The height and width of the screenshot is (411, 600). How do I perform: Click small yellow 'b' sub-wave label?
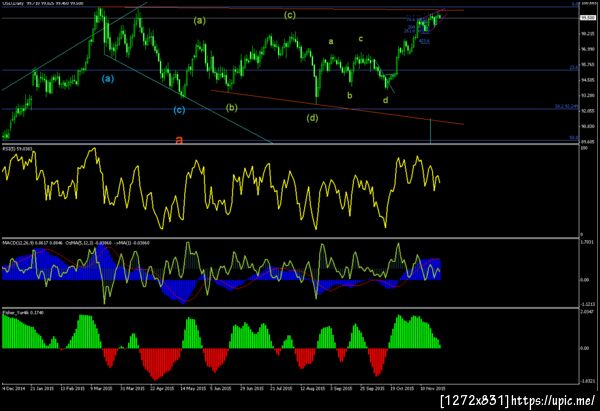tap(349, 95)
